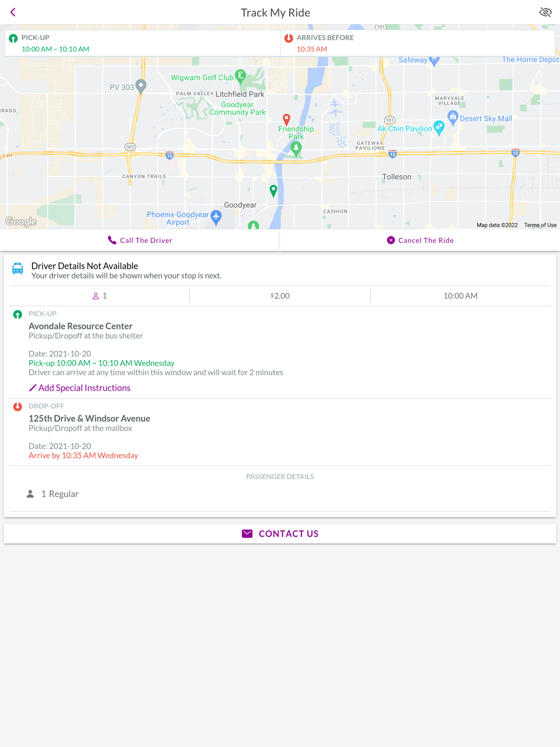The width and height of the screenshot is (560, 747).
Task: Click the 1 Regular passenger row
Action: pyautogui.click(x=280, y=494)
